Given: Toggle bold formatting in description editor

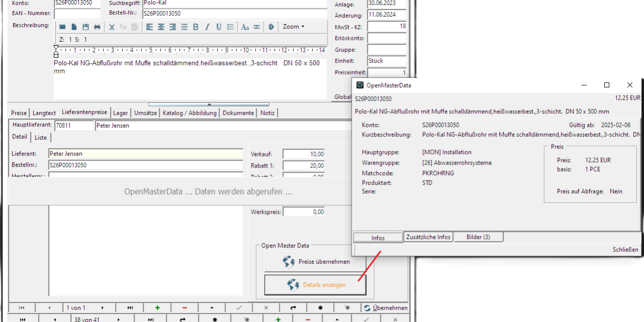Looking at the screenshot, I should [x=196, y=27].
